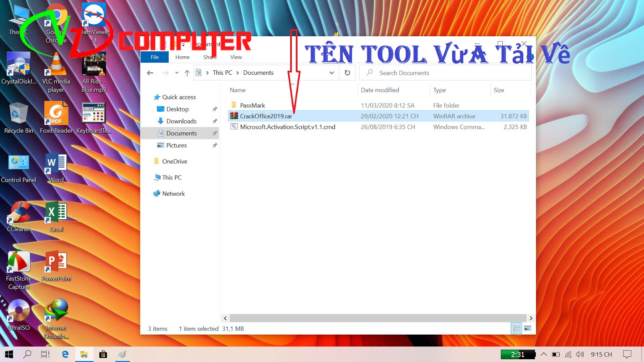This screenshot has width=644, height=362.
Task: Open the 9:15 CH clock in taskbar
Action: coord(601,354)
